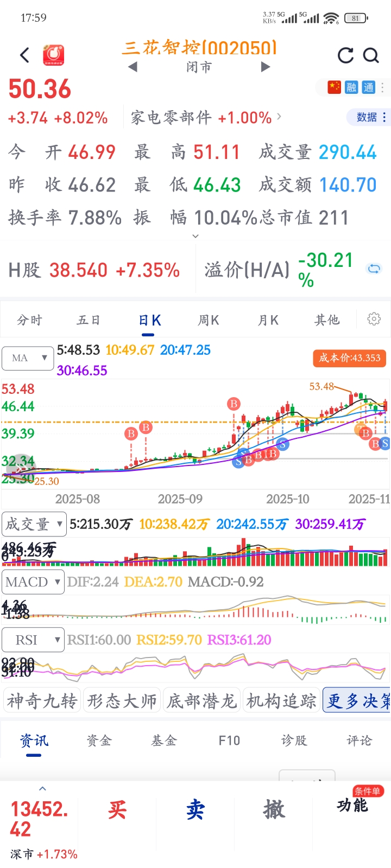This screenshot has width=391, height=868.
Task: Open the RSI indicator dropdown
Action: pos(33,640)
